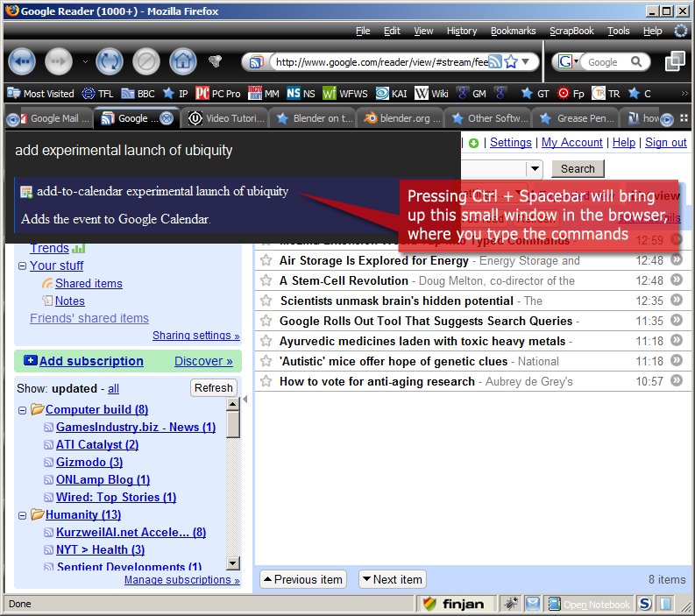The height and width of the screenshot is (616, 695).
Task: Click the Sign out link
Action: coord(666,142)
